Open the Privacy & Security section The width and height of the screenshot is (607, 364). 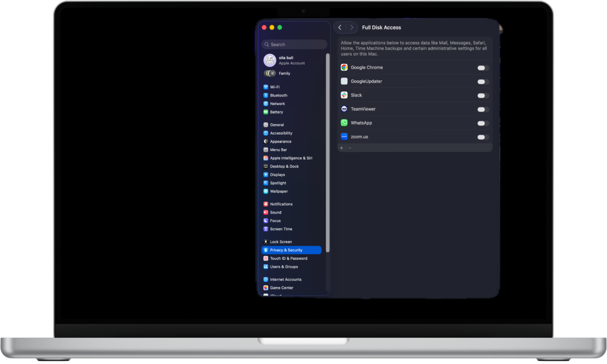(x=286, y=250)
